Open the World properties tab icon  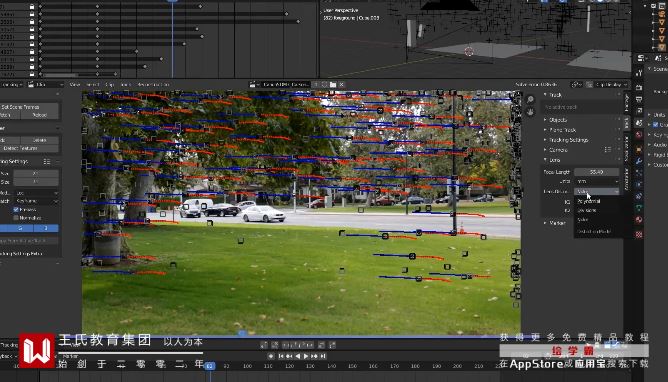(639, 135)
